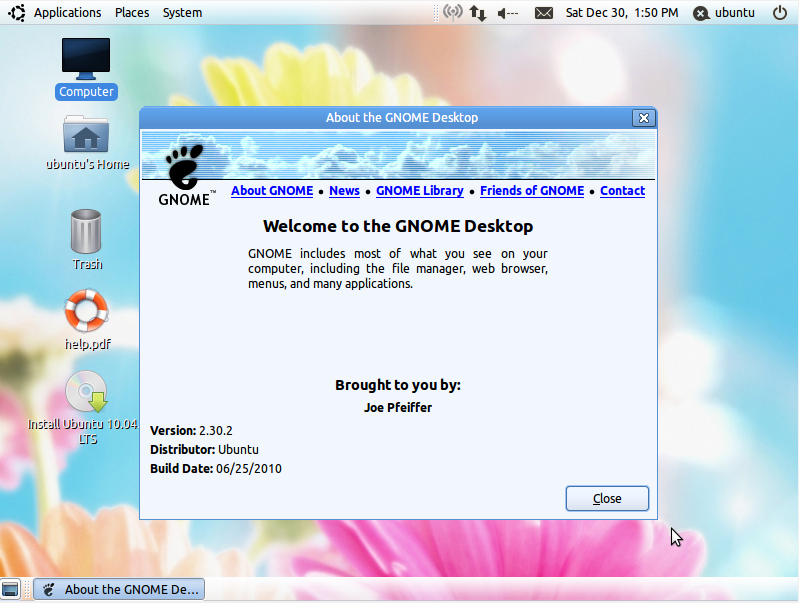
Task: Select the About the GNOME De... taskbar entry
Action: (119, 590)
